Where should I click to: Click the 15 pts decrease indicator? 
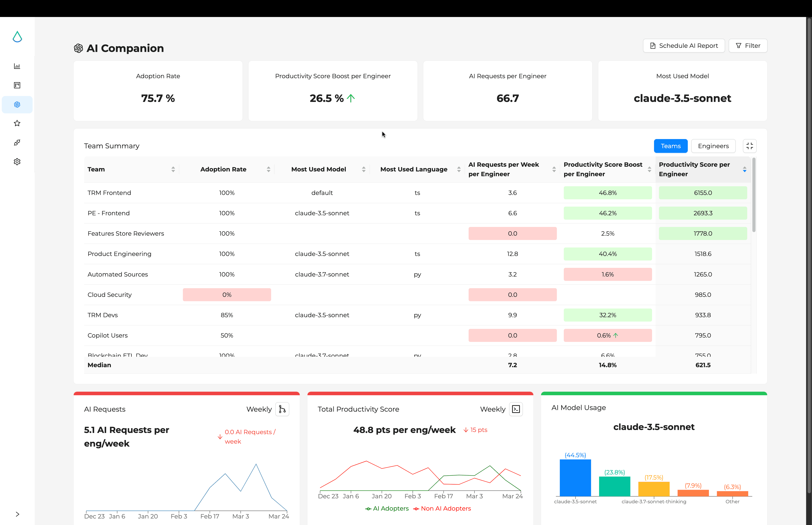[x=475, y=430]
